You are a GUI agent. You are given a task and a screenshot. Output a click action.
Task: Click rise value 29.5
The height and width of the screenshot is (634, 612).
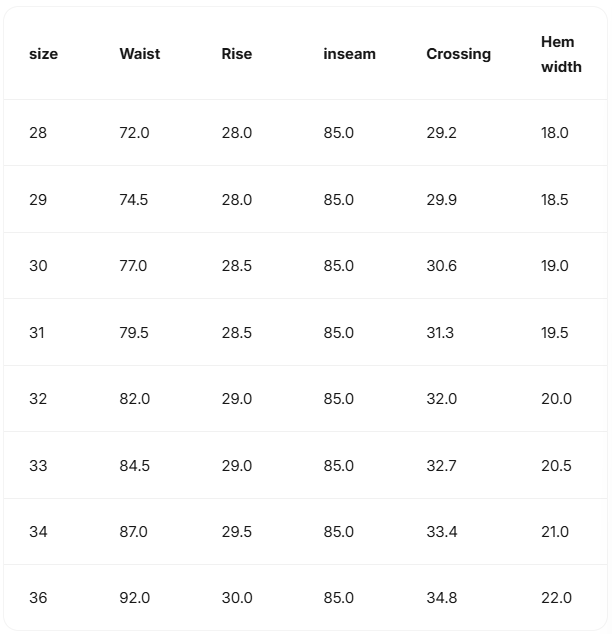[237, 532]
